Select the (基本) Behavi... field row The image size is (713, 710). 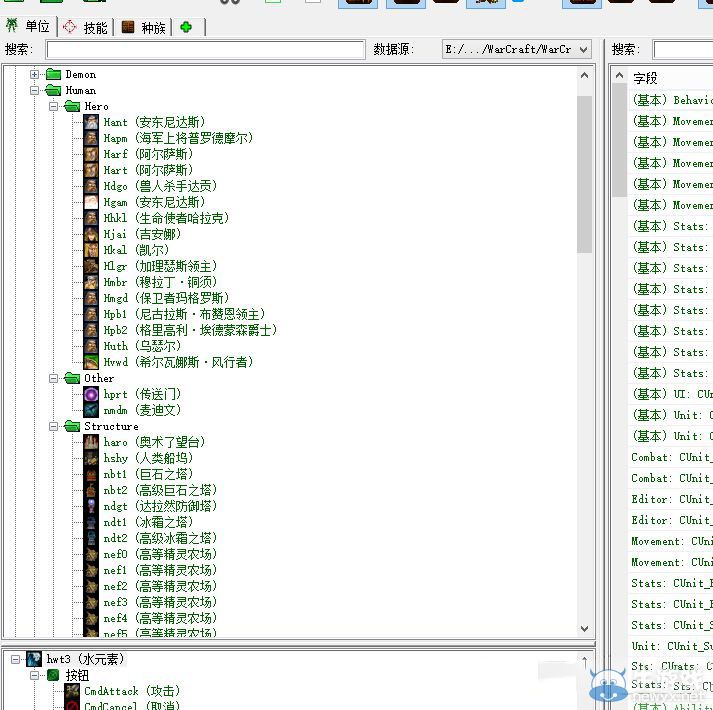670,100
